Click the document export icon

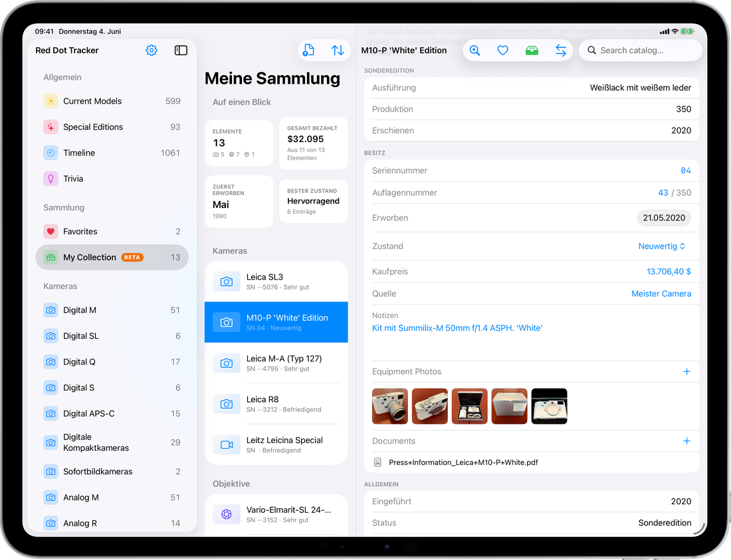(308, 50)
